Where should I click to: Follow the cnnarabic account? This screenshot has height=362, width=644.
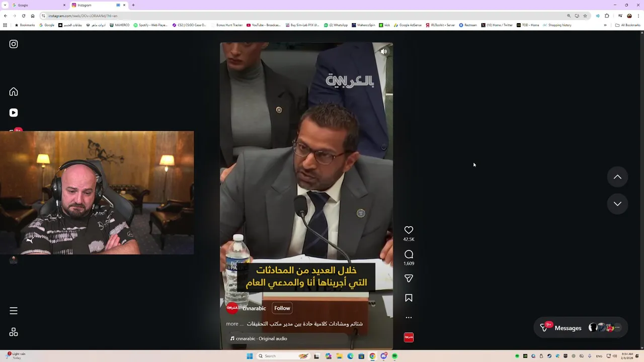[282, 308]
